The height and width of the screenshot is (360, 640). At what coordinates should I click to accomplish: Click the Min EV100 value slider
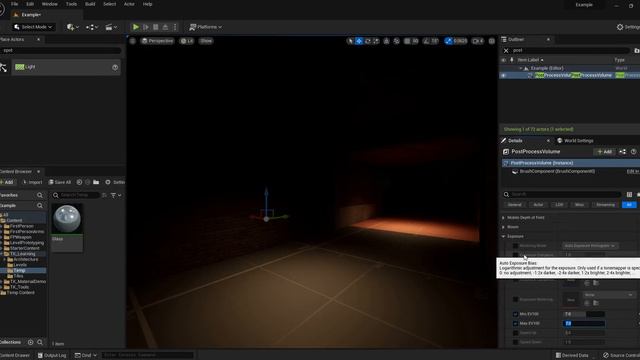[x=584, y=314]
